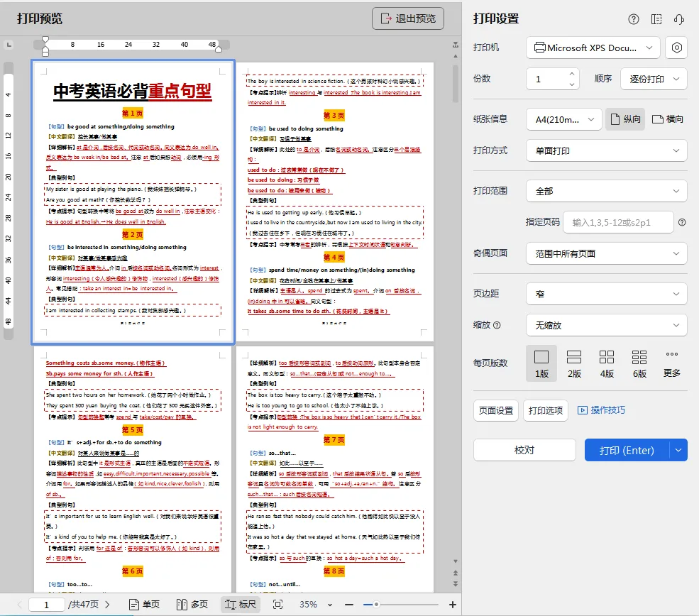
Task: Open the 页边距 margins dropdown
Action: pyautogui.click(x=606, y=292)
